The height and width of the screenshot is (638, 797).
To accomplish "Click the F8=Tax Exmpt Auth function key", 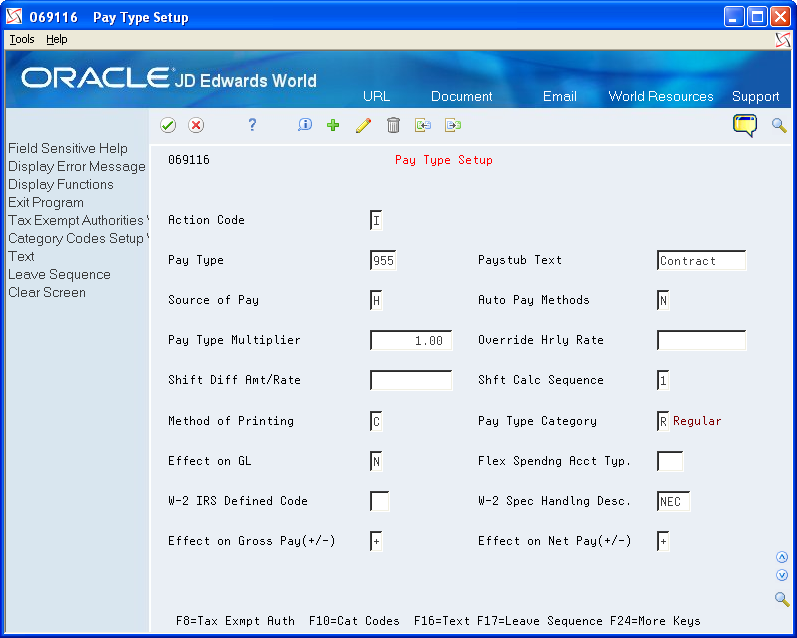I will (x=235, y=621).
